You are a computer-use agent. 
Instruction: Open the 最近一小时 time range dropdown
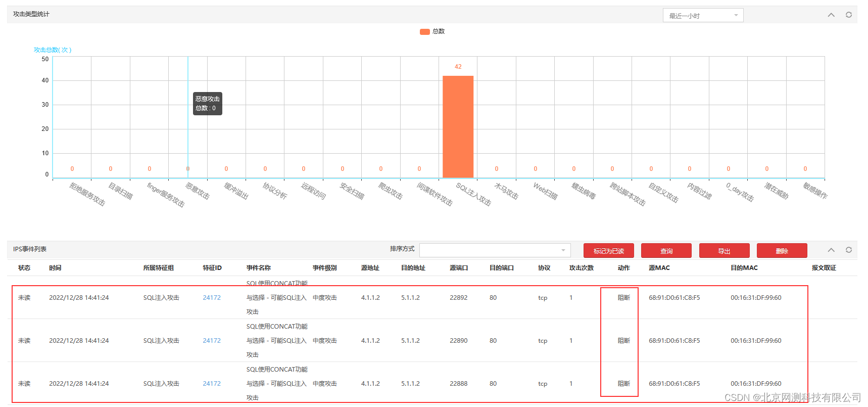703,16
